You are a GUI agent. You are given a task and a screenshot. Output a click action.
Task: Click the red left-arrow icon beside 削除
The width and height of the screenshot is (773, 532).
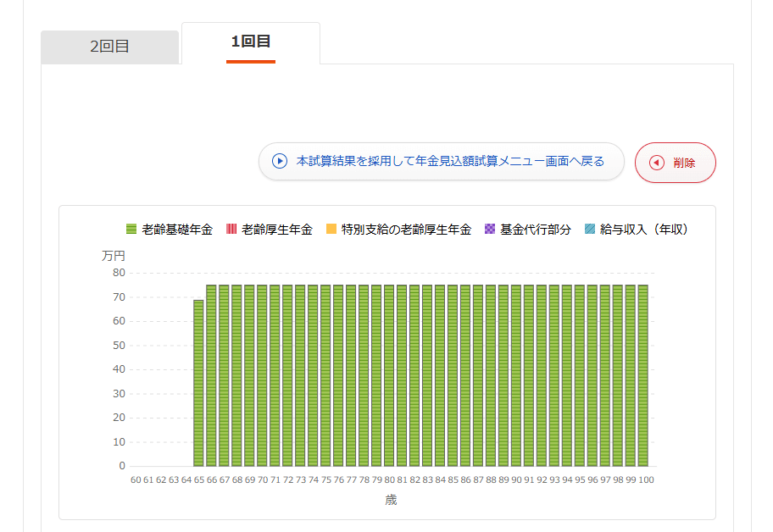(x=656, y=163)
